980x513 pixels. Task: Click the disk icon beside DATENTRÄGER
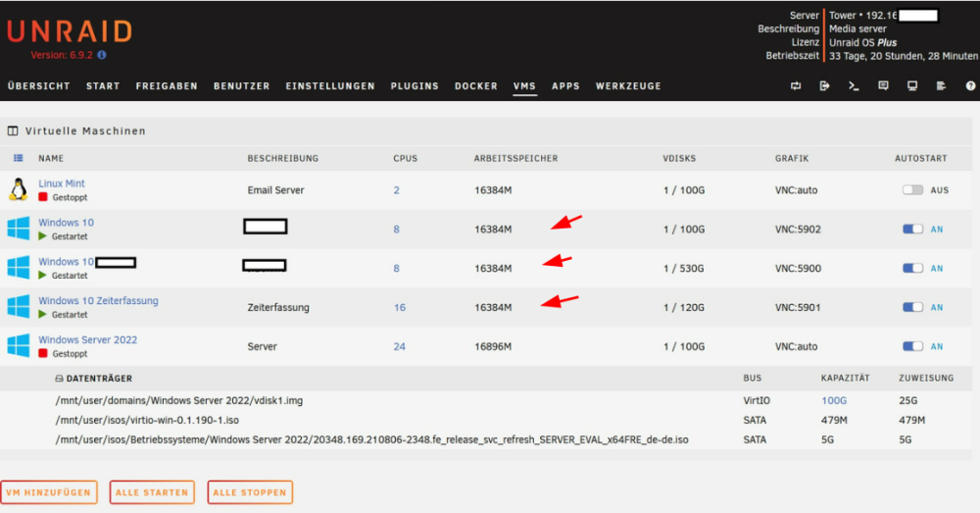[x=59, y=379]
